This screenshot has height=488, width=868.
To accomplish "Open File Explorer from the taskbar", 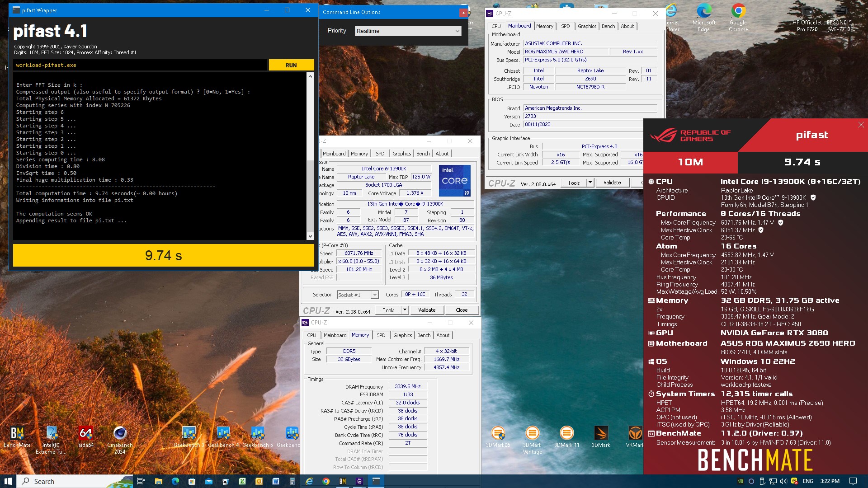I will point(158,481).
